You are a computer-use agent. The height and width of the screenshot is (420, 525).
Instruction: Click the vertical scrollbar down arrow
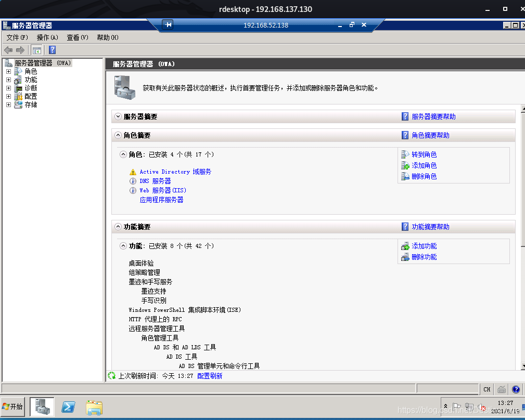pos(523,366)
